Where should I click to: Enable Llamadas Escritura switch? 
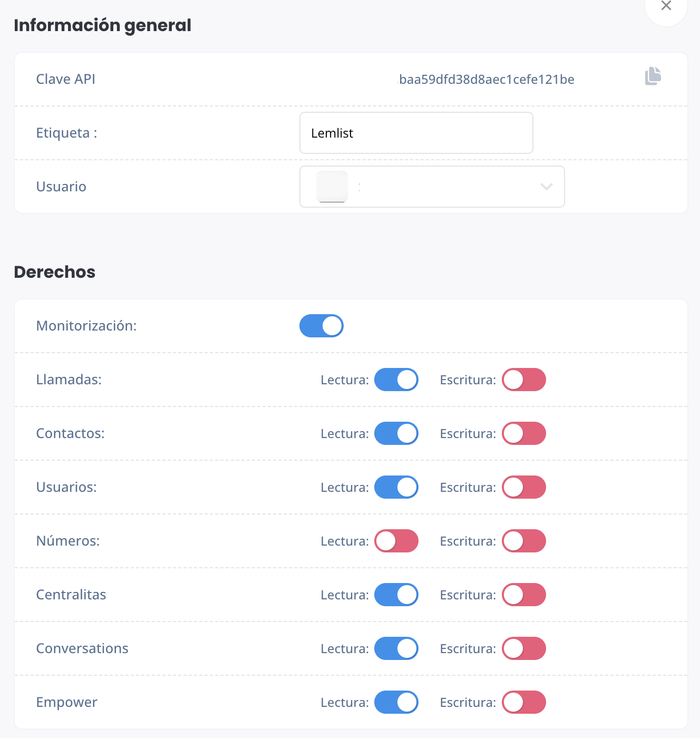[x=524, y=380]
